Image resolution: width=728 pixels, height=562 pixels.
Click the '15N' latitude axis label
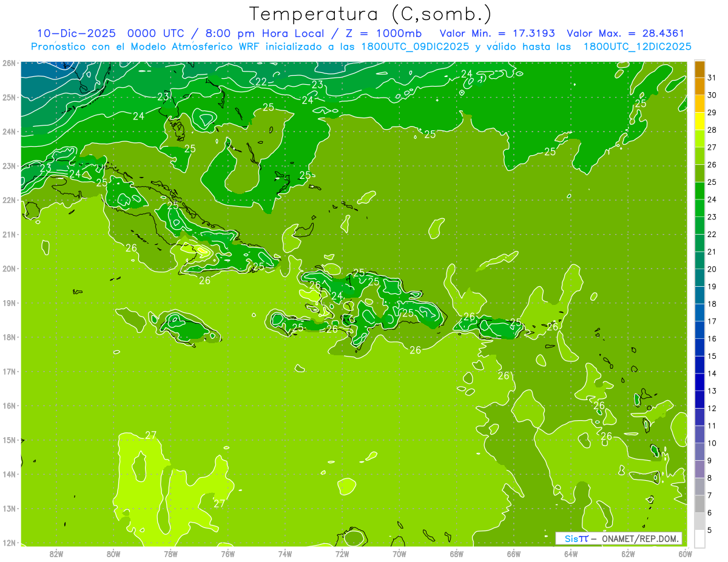(x=9, y=440)
